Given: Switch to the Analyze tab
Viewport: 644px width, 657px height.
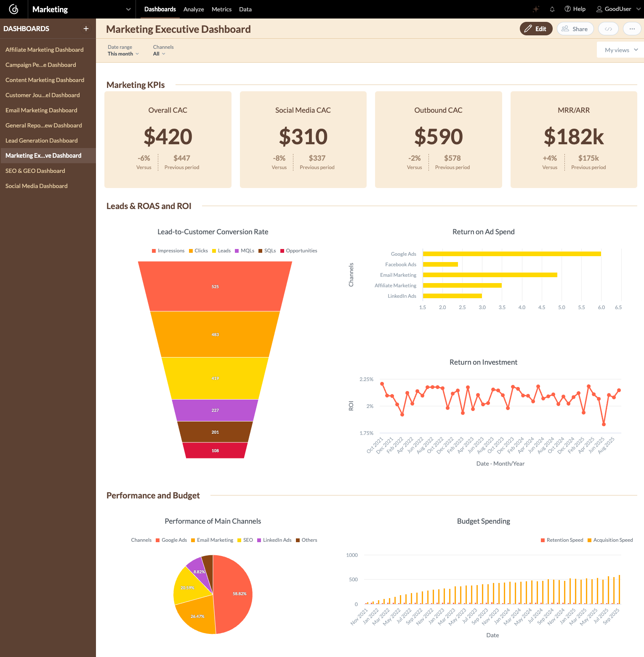Looking at the screenshot, I should [x=193, y=9].
